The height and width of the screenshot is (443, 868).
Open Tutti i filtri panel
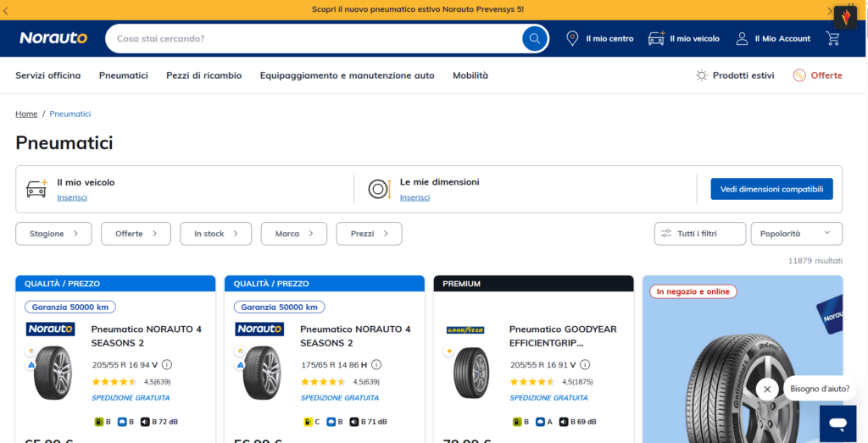(700, 234)
